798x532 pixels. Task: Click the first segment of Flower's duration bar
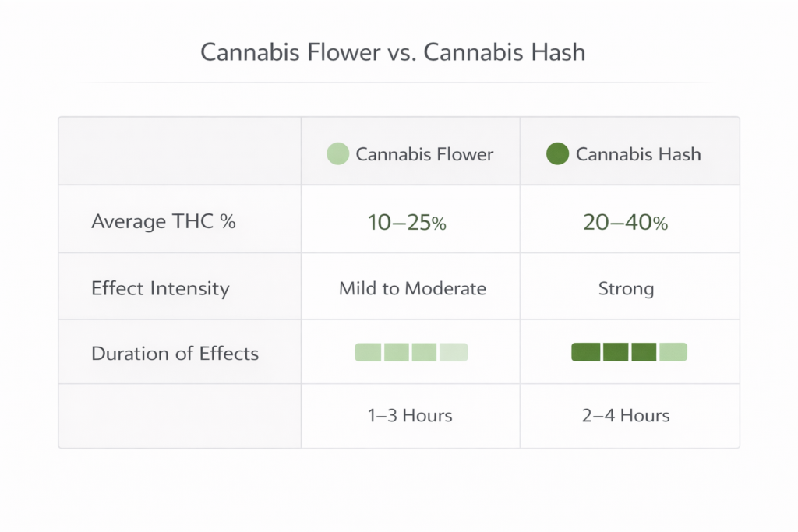coord(368,352)
